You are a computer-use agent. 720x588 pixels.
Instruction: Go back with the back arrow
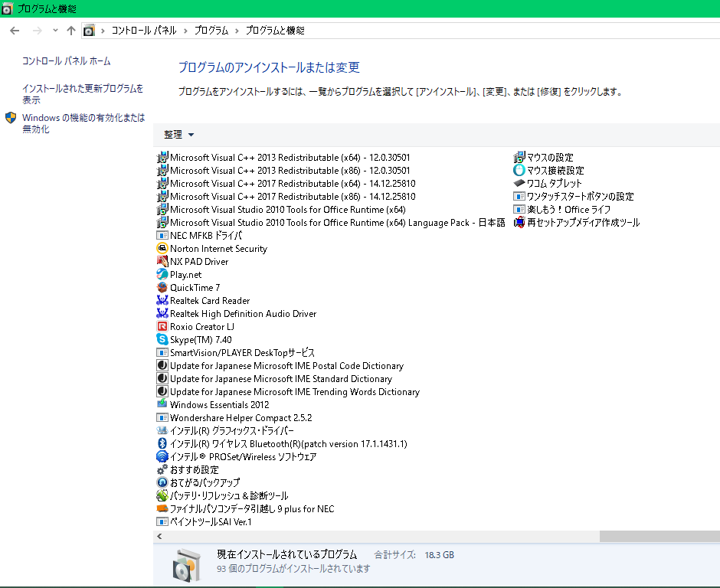click(15, 31)
